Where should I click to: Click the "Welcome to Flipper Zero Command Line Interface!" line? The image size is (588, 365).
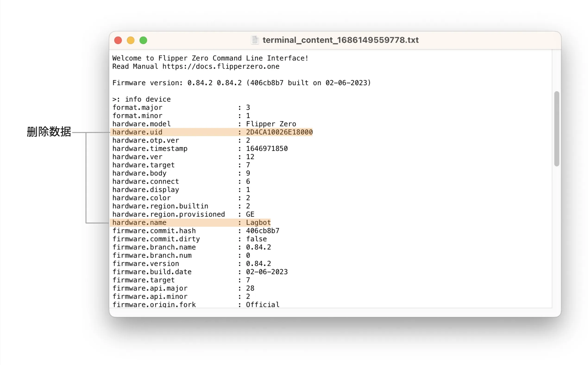[x=210, y=58]
